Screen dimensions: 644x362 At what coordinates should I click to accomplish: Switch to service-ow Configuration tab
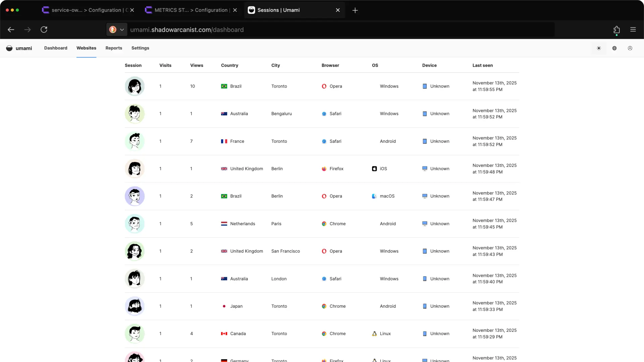tap(86, 10)
